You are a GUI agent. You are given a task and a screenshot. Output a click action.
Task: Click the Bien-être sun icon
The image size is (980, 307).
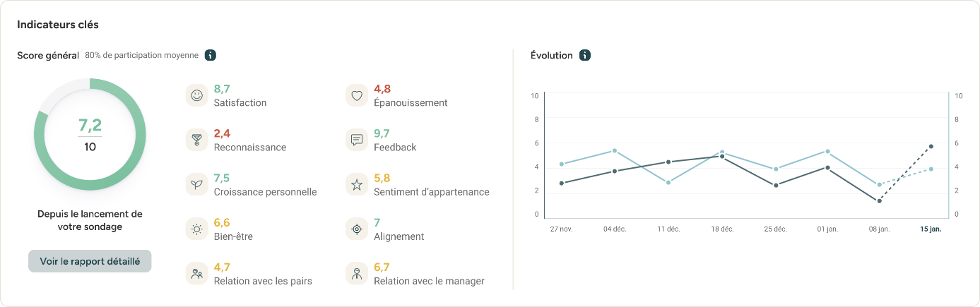196,229
